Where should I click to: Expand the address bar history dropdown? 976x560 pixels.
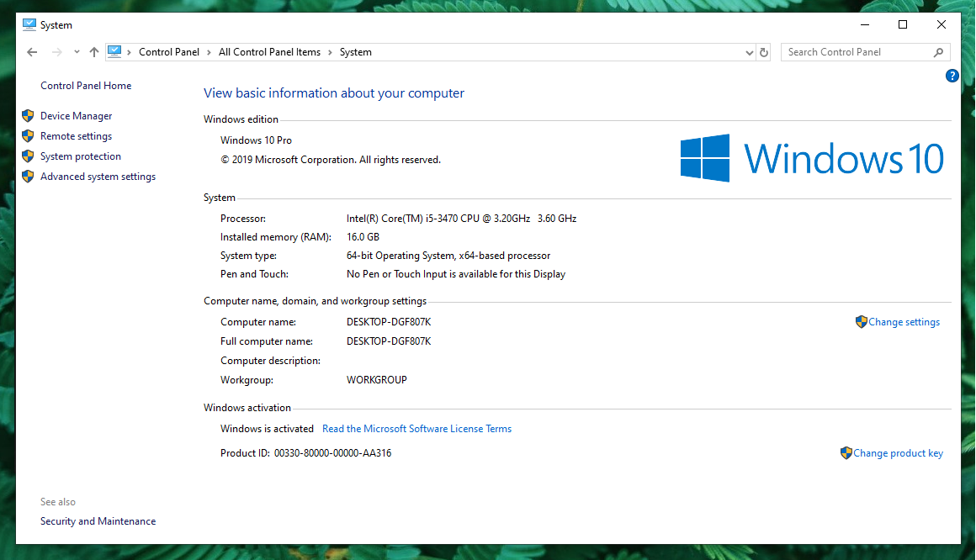750,52
